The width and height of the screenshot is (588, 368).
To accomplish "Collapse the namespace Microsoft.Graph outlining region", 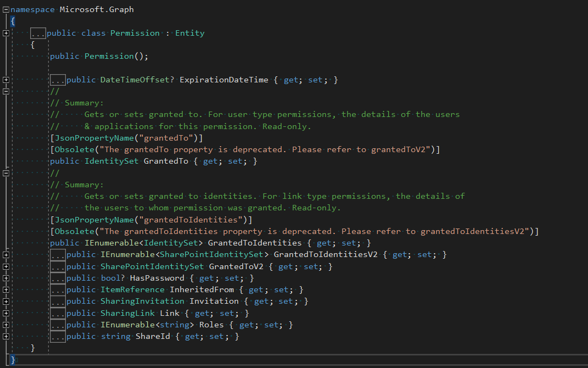I will click(6, 10).
